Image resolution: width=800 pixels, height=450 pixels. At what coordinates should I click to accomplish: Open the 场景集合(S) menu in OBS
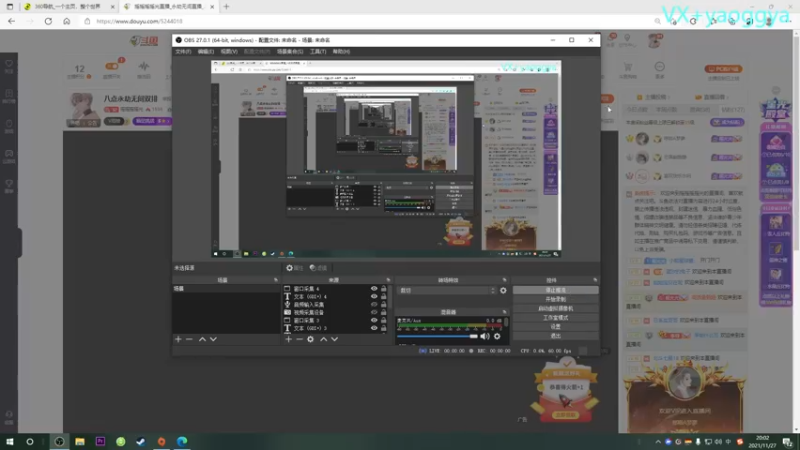pos(290,52)
